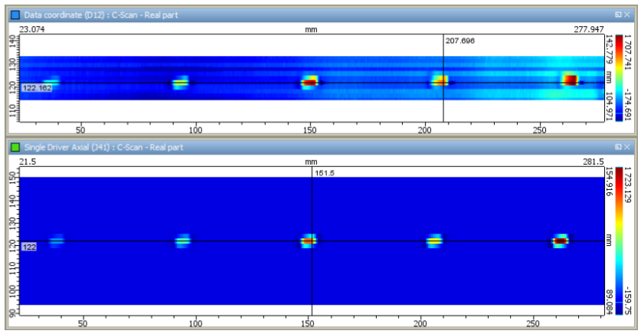Click the 250 tick label on Single Driver Axial horizontal axis
Image resolution: width=644 pixels, height=334 pixels.
tap(533, 323)
